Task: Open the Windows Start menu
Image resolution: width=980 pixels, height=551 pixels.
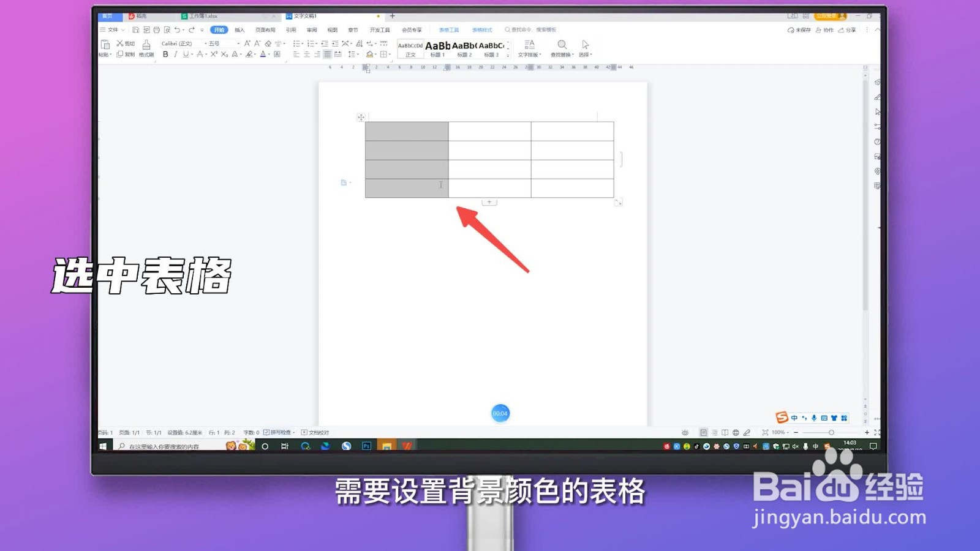Action: [103, 446]
